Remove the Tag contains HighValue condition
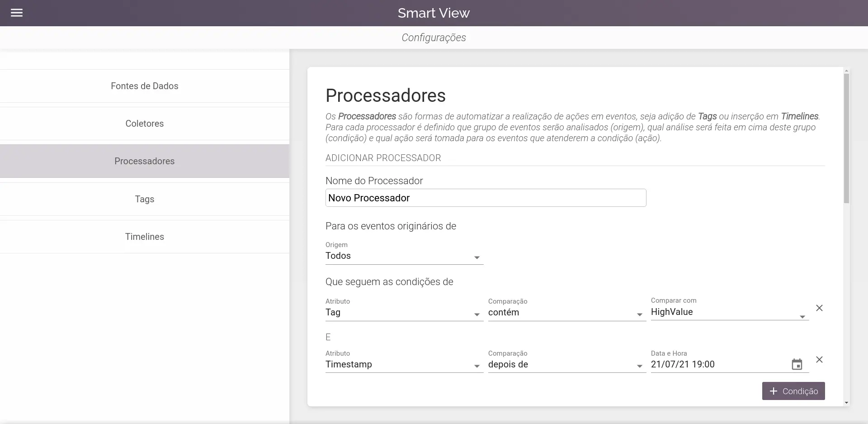This screenshot has width=868, height=424. (x=820, y=308)
